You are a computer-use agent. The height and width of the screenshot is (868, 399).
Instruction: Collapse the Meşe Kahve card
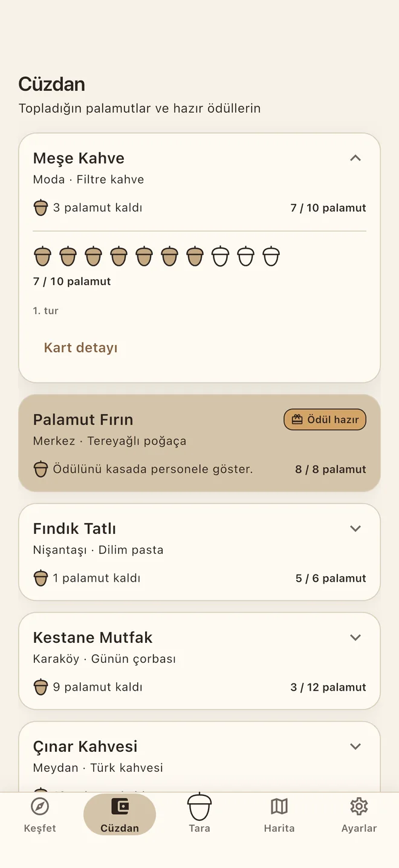coord(355,158)
